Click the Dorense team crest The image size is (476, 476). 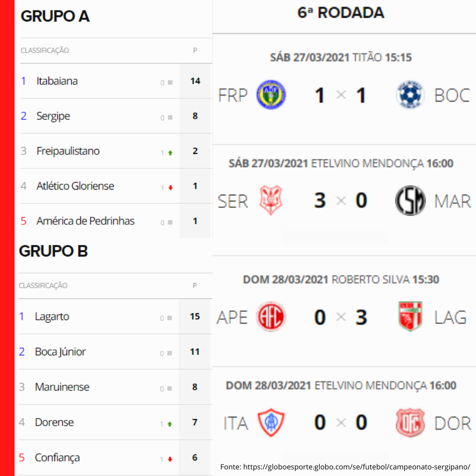pos(410,423)
